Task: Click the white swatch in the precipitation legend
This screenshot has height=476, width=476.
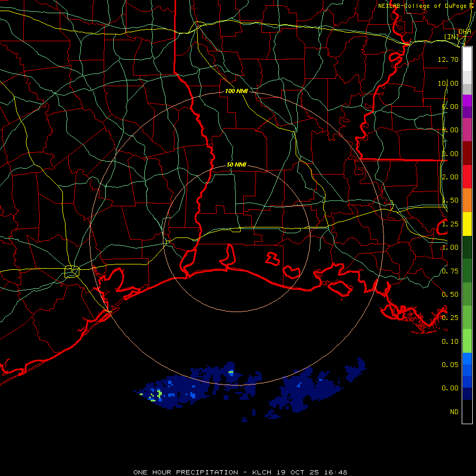Action: coord(467,59)
